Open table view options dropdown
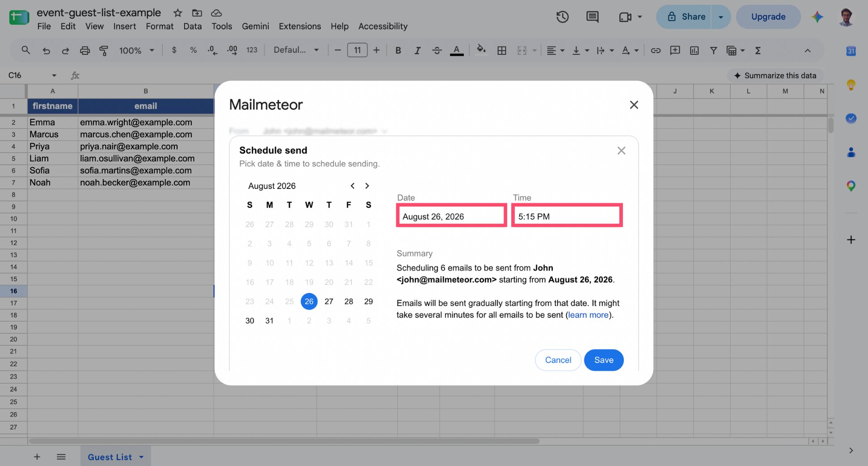 (x=735, y=50)
